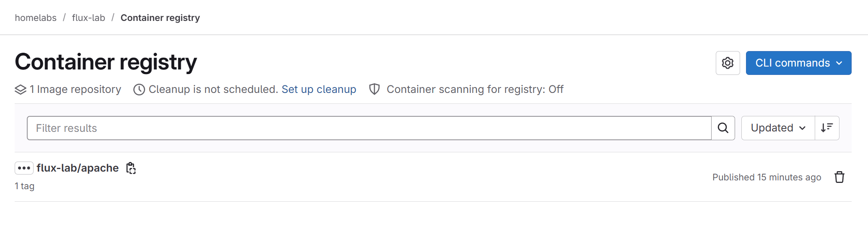
Task: Copy flux-lab/apache image path using clipboard icon
Action: click(x=131, y=168)
